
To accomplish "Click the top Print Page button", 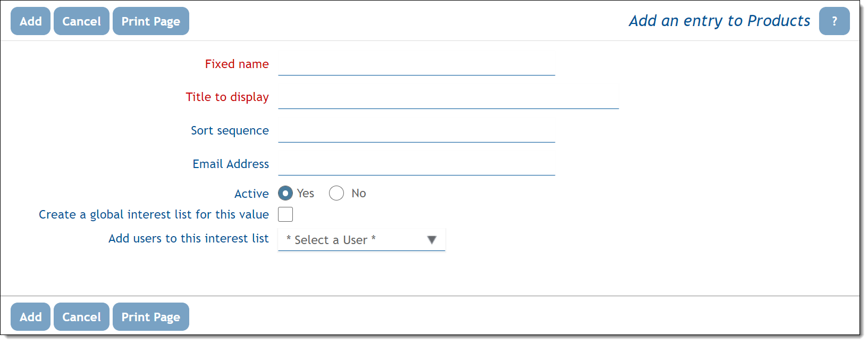I will pyautogui.click(x=150, y=21).
